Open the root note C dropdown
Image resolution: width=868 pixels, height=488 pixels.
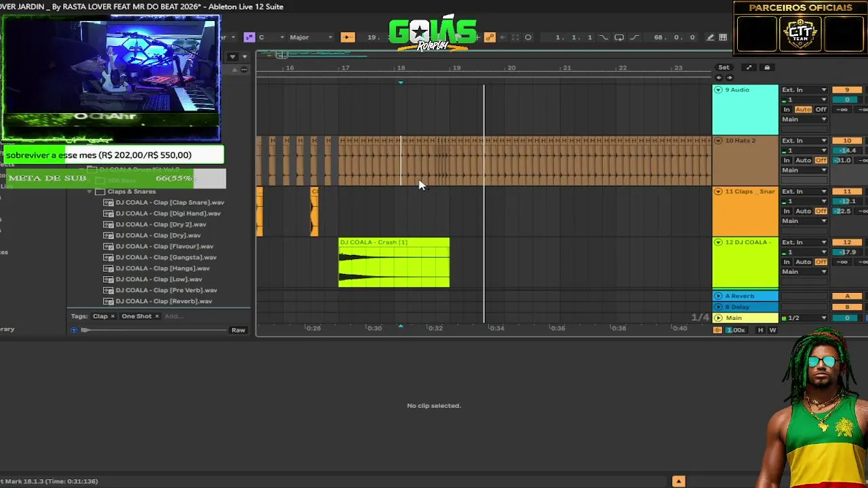(270, 37)
